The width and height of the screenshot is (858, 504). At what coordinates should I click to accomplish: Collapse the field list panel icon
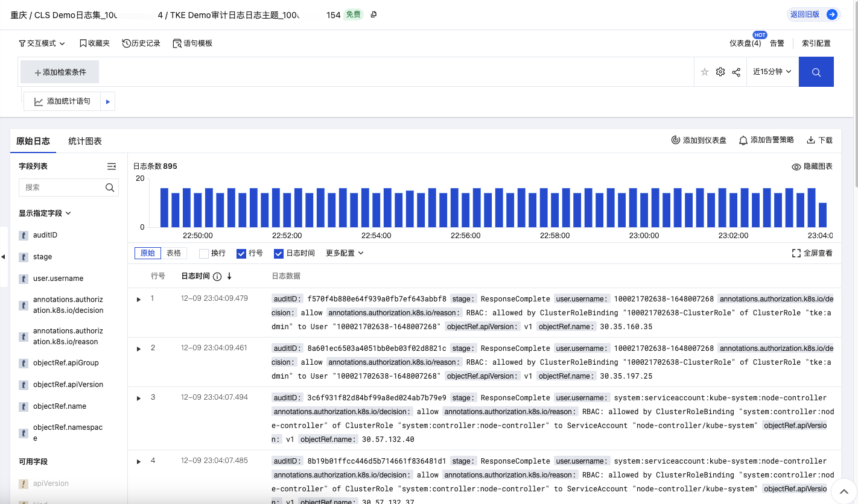click(112, 166)
